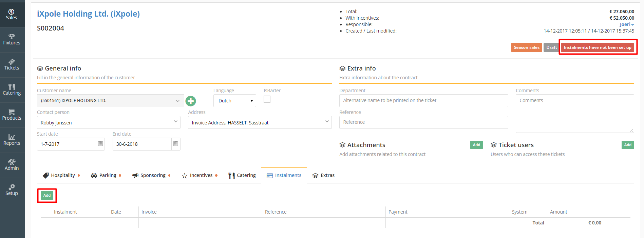Click Add button for Ticket users
The height and width of the screenshot is (238, 644).
(x=628, y=145)
